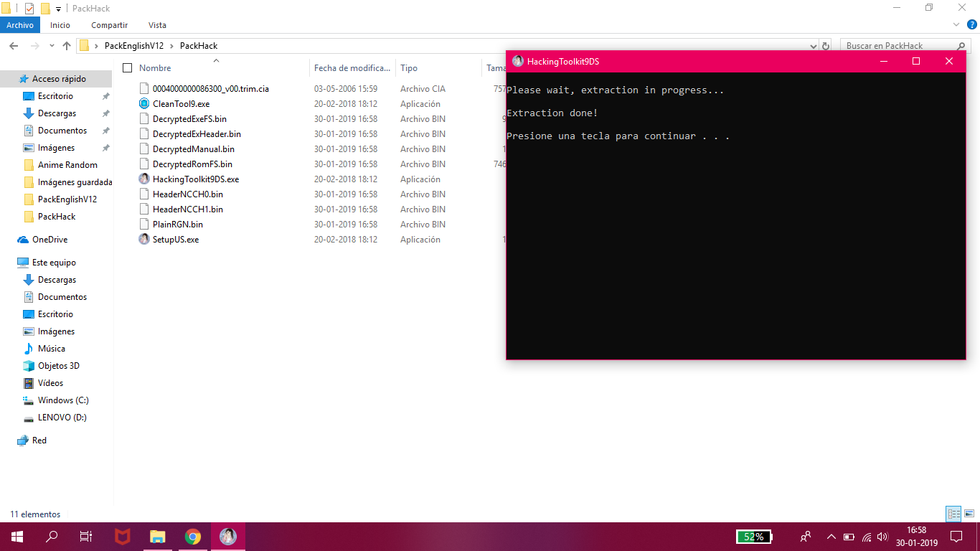Select the file DecryptedRomFS.bin
Image resolution: width=980 pixels, height=551 pixels.
coord(192,164)
